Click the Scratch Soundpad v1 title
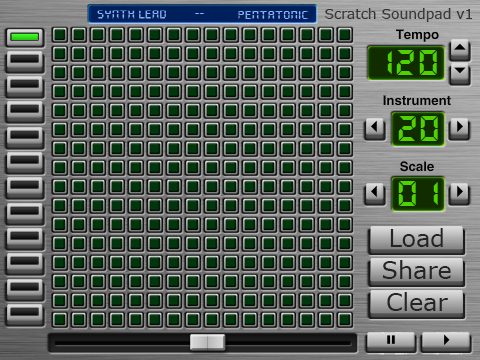480x360 pixels. 398,14
